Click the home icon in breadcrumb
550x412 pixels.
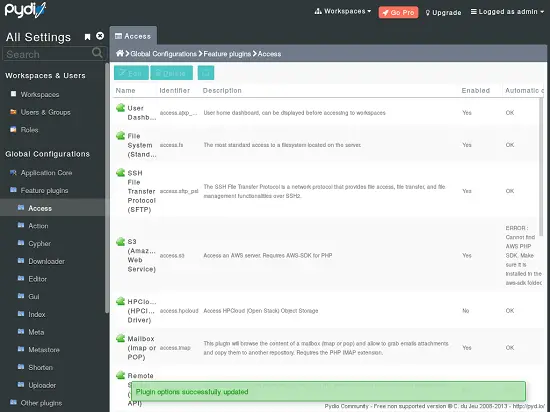click(120, 53)
